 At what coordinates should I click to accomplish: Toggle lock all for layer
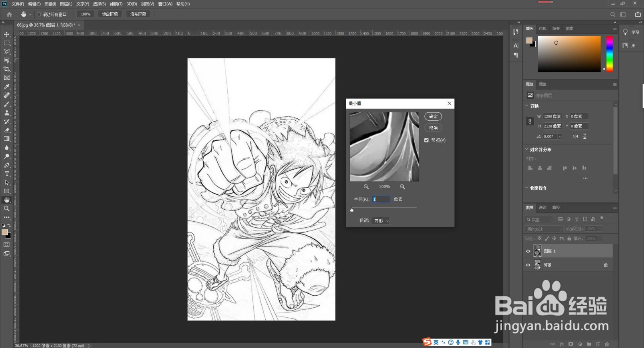(x=569, y=239)
